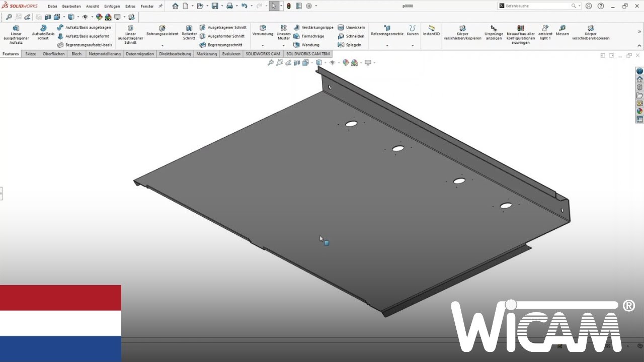Select Aufsatz/Basis rotiert tool
The width and height of the screenshot is (644, 362).
(x=43, y=32)
